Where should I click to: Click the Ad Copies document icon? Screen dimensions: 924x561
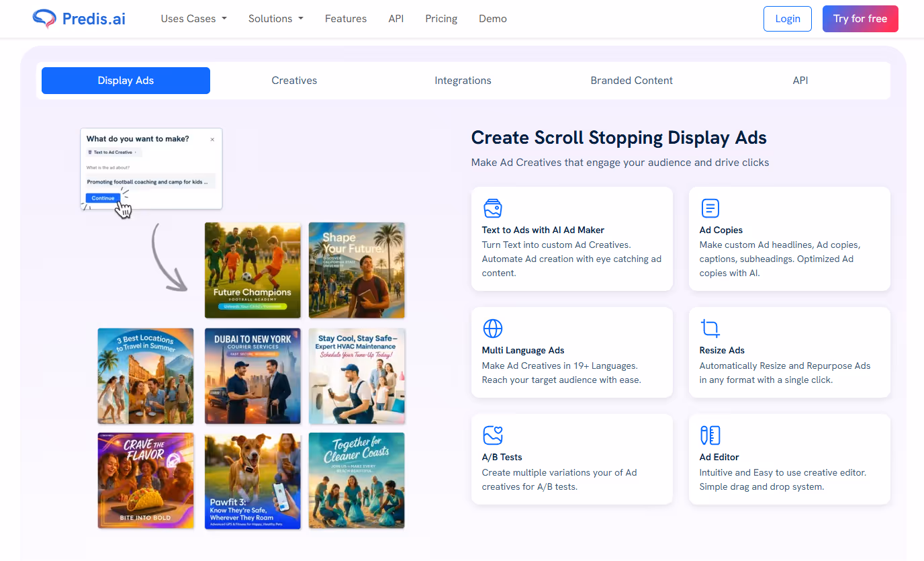[x=710, y=208]
